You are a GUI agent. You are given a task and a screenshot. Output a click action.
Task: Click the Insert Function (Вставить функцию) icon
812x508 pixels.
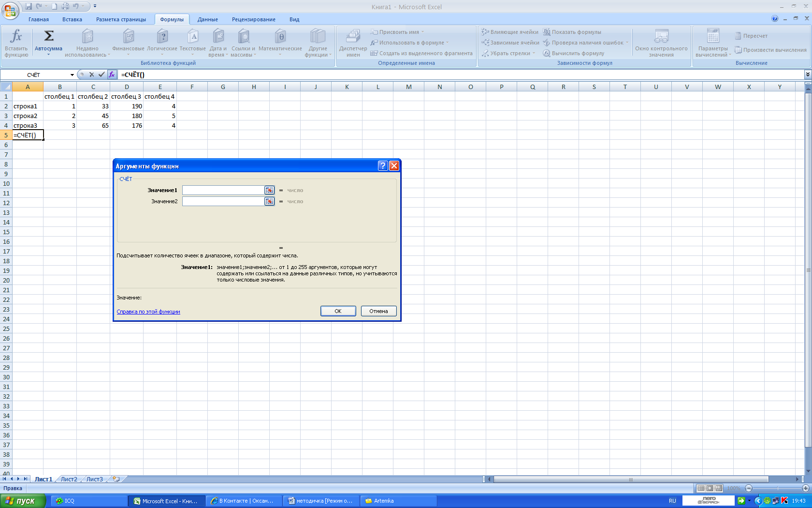point(16,43)
